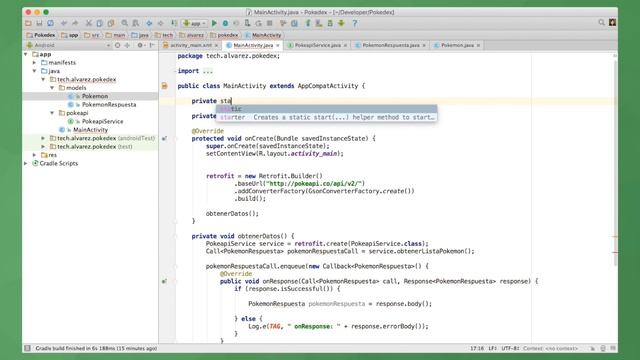Expand the collapsed import block
Screen dimensions: 640x360
(208, 71)
